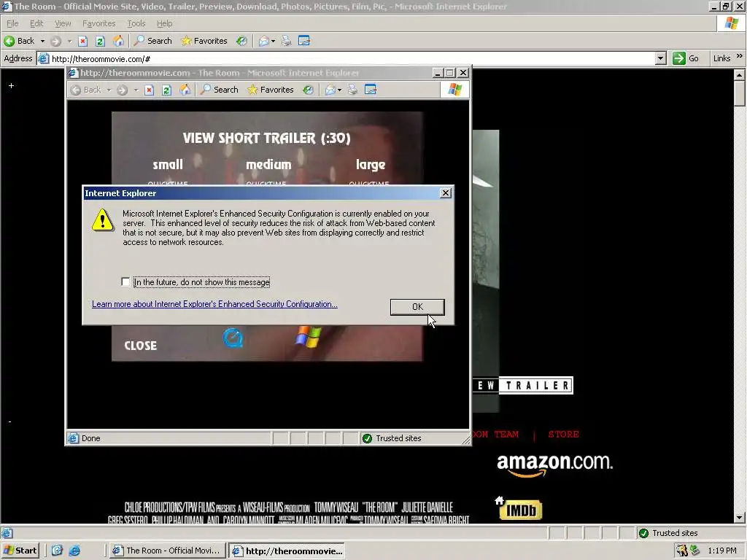Click Print icon in main browser toolbar
747x560 pixels.
pyautogui.click(x=286, y=41)
